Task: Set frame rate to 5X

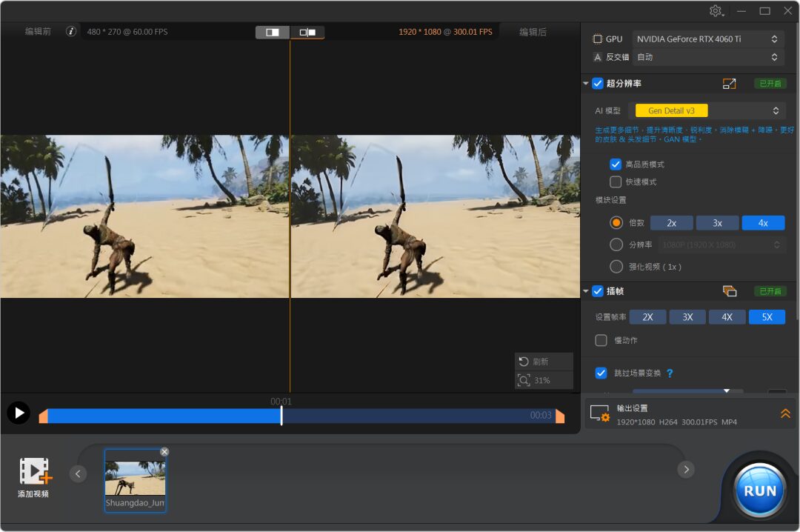Action: pyautogui.click(x=767, y=317)
